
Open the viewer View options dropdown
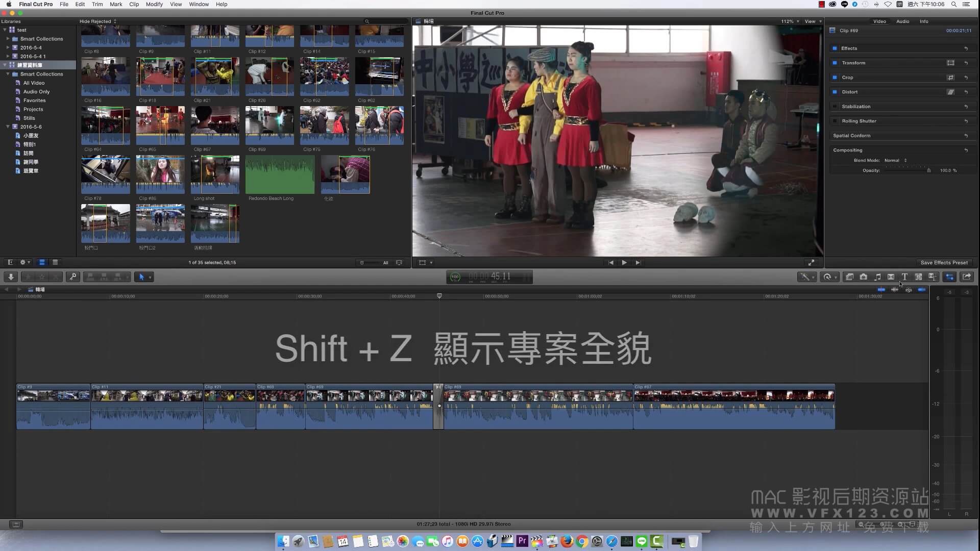813,21
